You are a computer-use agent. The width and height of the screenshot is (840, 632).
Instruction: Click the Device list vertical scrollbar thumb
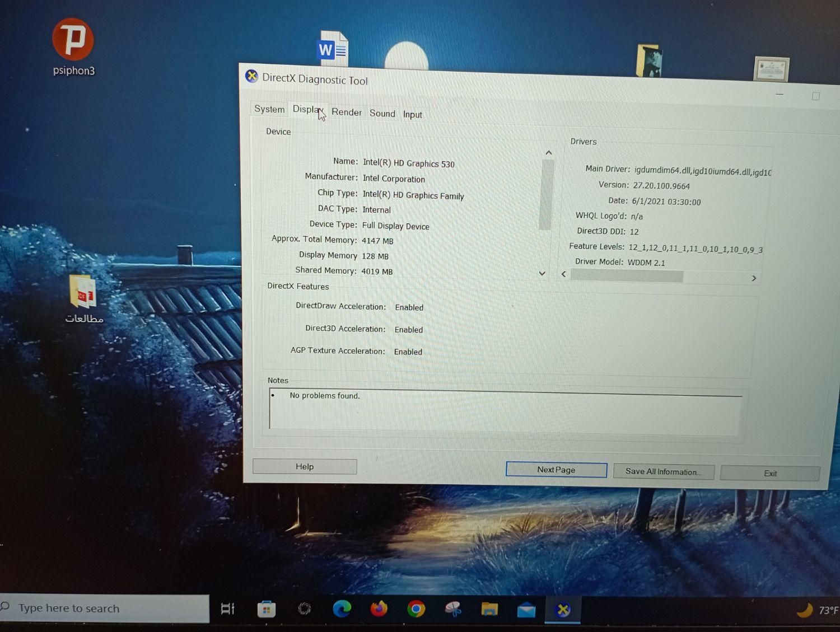547,195
